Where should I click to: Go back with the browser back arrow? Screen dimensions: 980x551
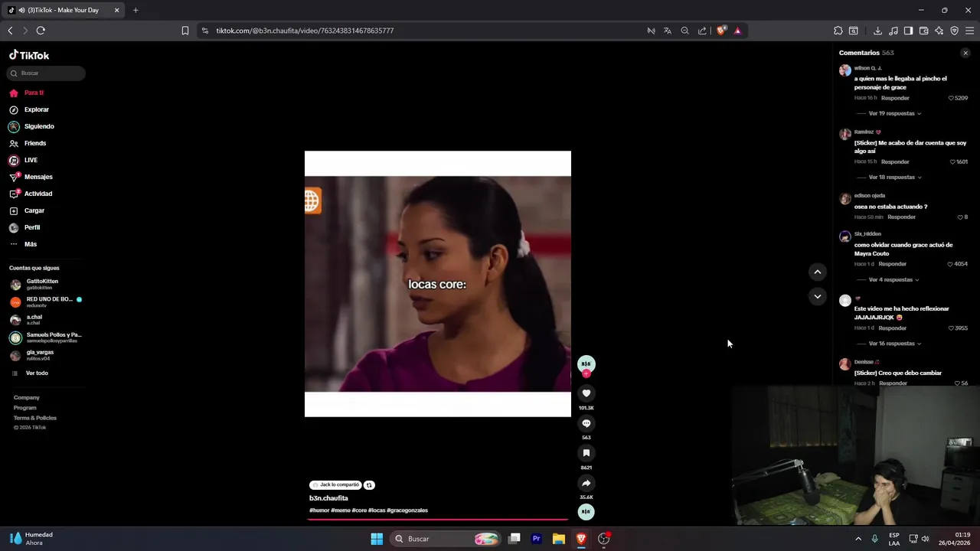click(10, 31)
